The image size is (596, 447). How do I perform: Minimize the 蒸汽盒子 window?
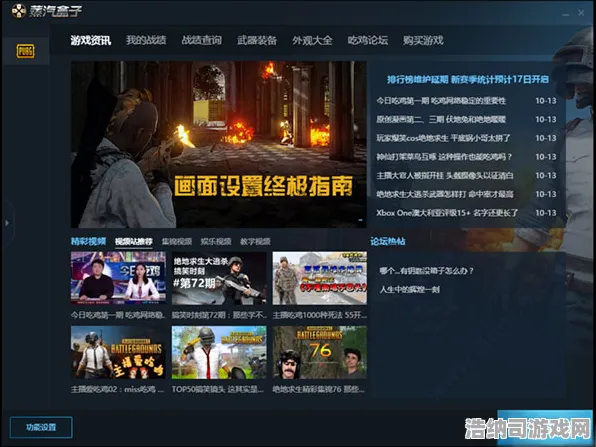click(566, 14)
